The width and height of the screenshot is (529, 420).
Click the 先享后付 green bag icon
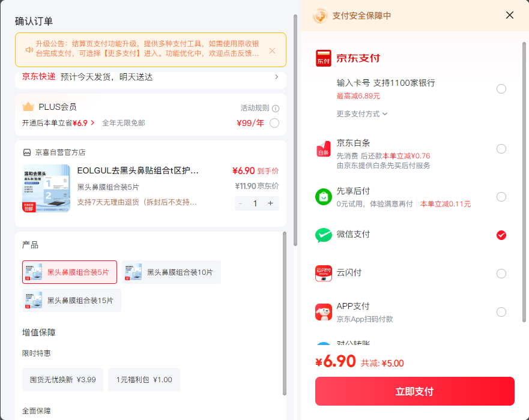tap(323, 197)
